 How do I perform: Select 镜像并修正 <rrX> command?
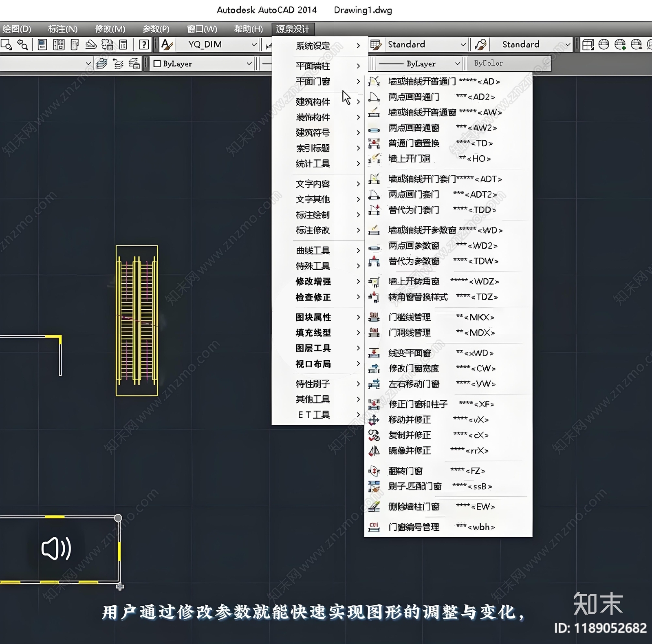click(448, 450)
